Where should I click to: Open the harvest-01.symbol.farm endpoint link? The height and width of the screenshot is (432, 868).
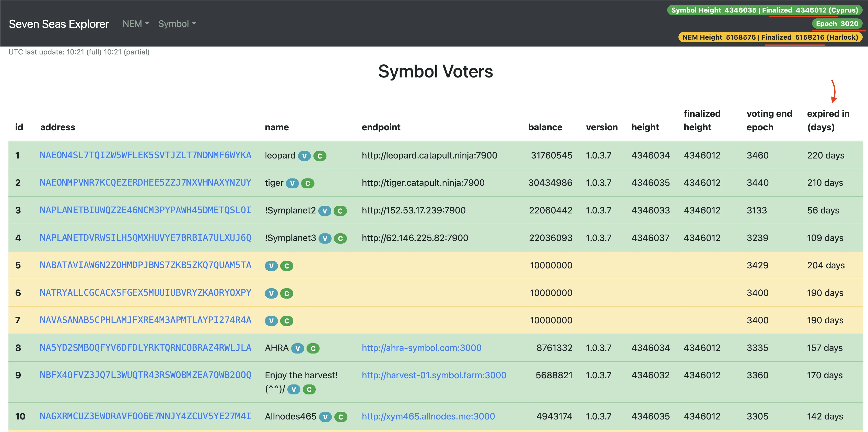434,375
